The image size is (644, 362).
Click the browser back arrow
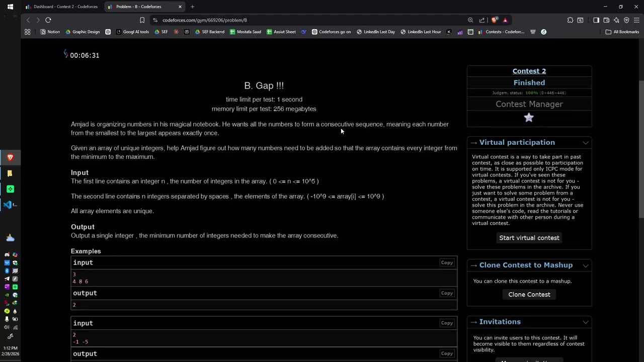(28, 20)
